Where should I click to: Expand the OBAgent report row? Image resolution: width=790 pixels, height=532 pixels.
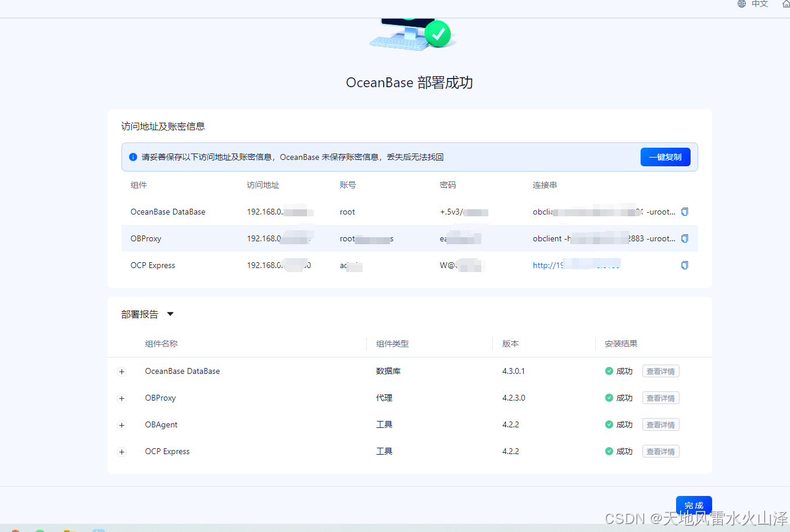coord(121,425)
